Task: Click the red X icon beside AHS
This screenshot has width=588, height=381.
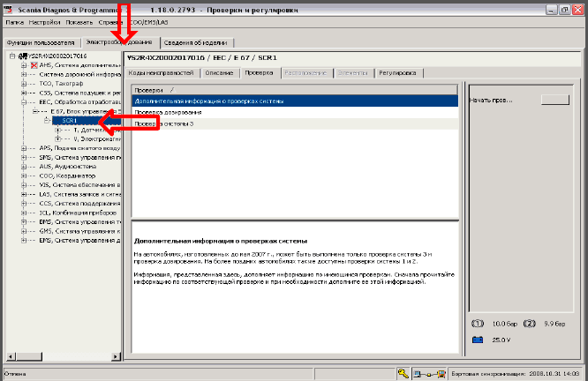Action: (x=34, y=66)
